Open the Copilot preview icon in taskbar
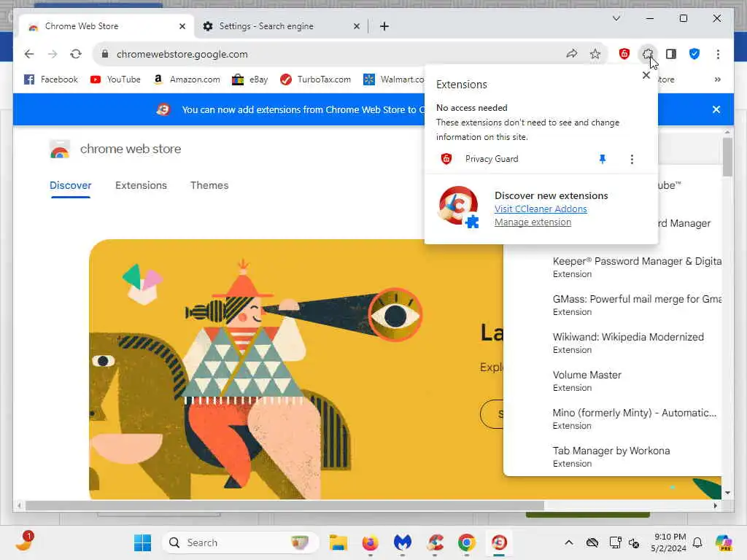This screenshot has width=747, height=560. click(724, 542)
